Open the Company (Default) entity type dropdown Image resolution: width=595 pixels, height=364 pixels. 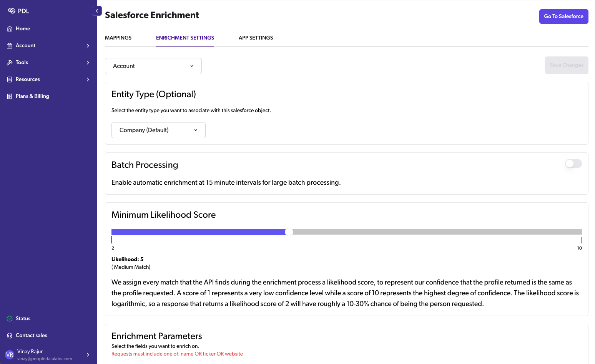158,130
